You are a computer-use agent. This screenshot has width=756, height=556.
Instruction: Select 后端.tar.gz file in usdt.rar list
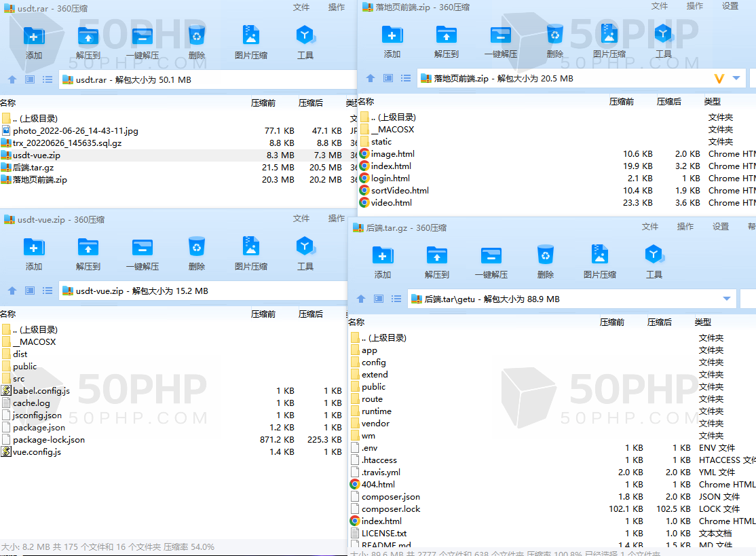(x=33, y=168)
